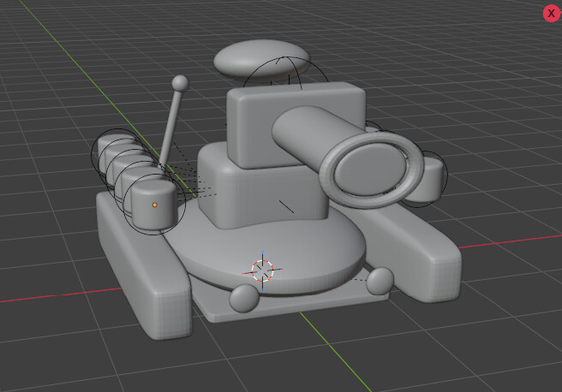Close the image with the red X button
This screenshot has height=392, width=562.
[x=551, y=13]
